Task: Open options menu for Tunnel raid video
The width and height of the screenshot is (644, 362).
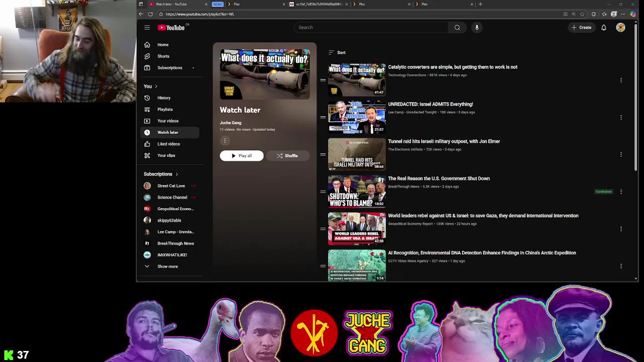Action: pos(621,154)
